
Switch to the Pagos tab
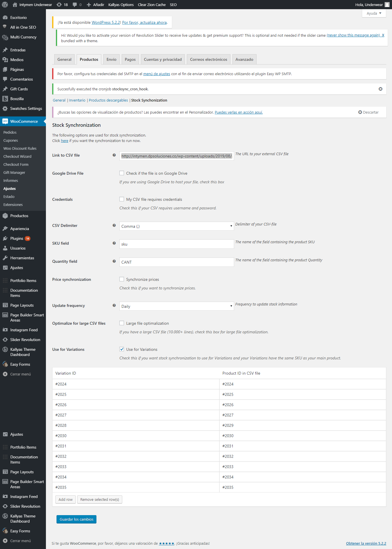pos(130,59)
